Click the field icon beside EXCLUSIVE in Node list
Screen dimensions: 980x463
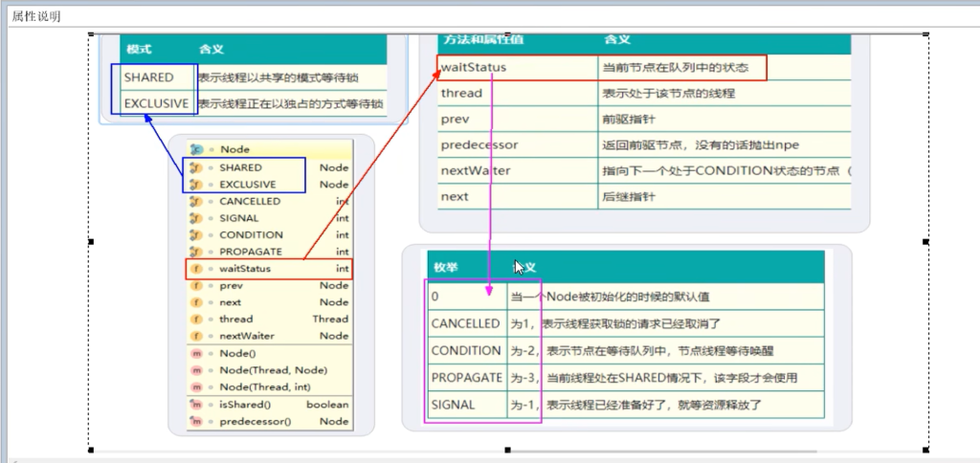195,185
